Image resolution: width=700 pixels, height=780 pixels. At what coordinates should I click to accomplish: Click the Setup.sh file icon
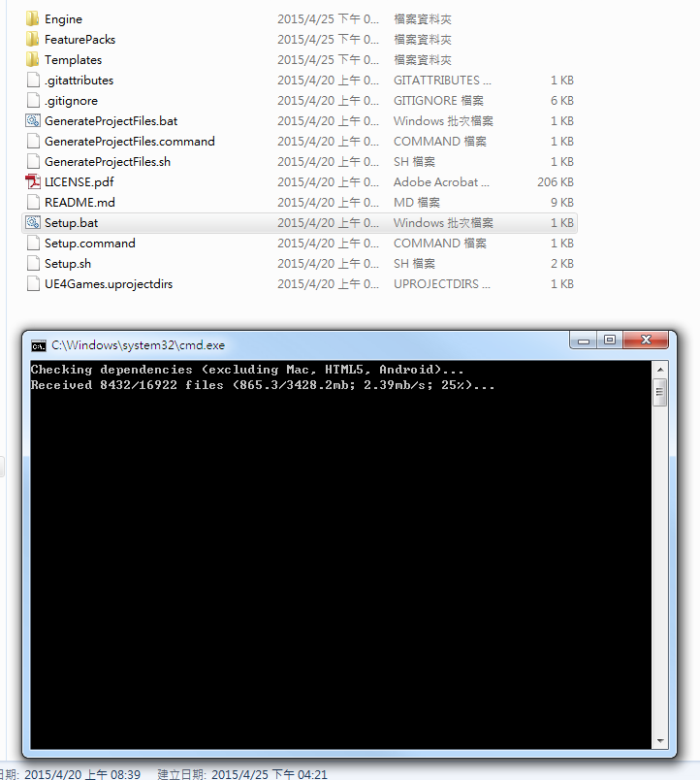[33, 264]
